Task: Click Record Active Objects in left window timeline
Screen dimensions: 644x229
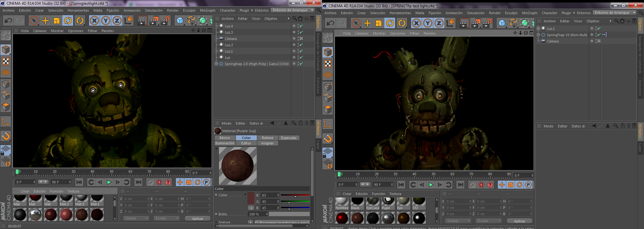Action: [150, 182]
